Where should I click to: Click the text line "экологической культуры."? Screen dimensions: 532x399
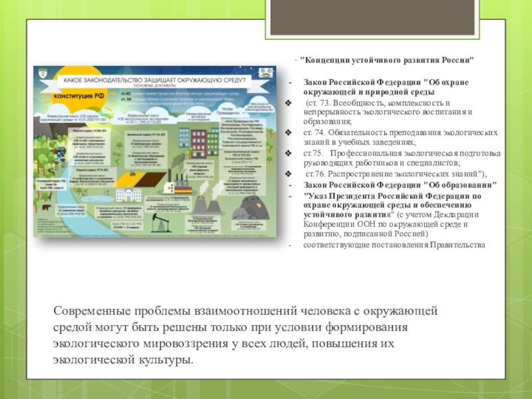[123, 360]
